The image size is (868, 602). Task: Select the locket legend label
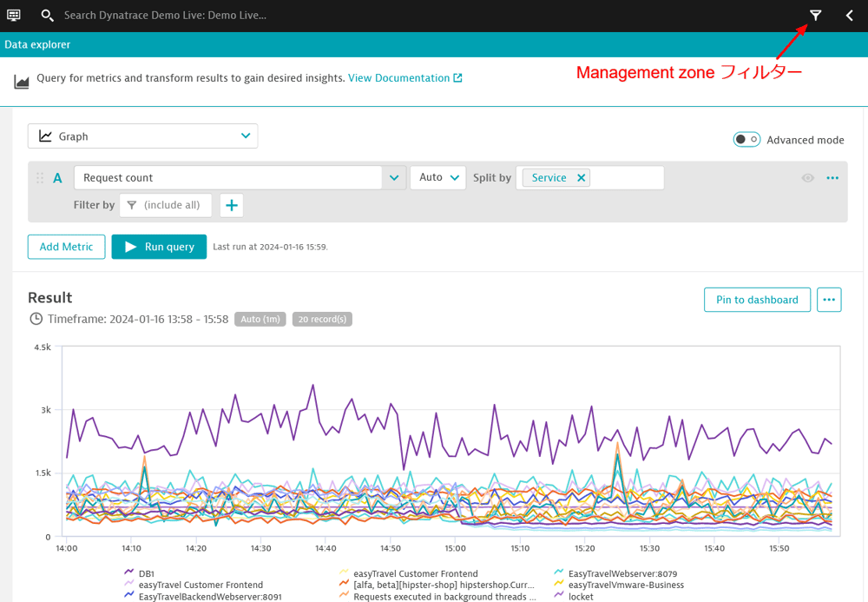(581, 597)
